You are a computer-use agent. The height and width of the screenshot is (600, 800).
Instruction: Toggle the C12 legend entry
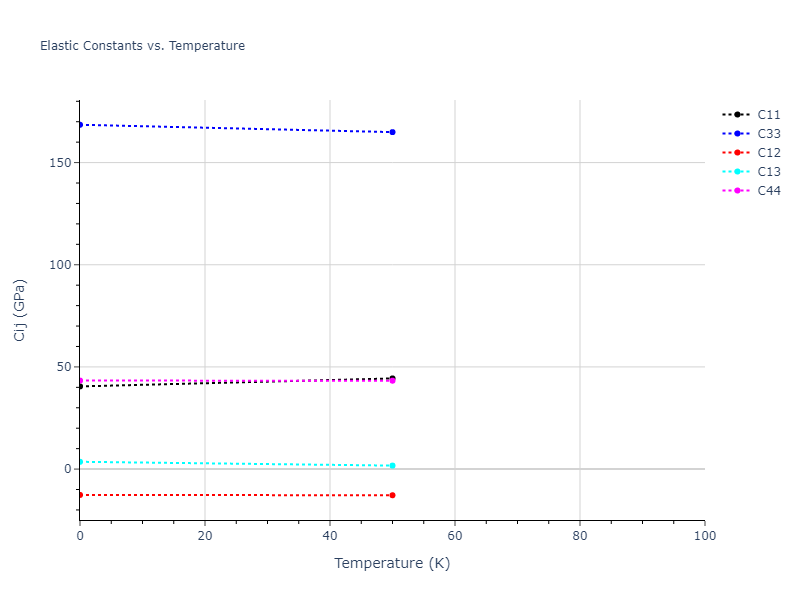(x=768, y=153)
